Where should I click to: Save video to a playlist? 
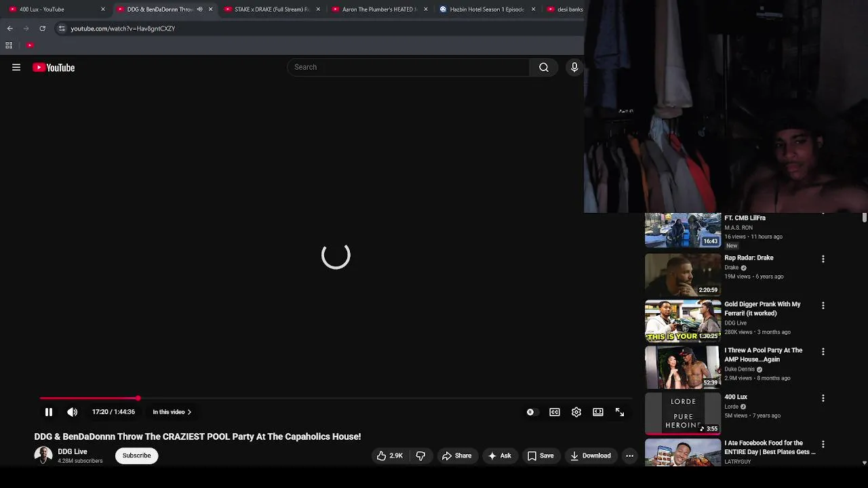pos(540,456)
